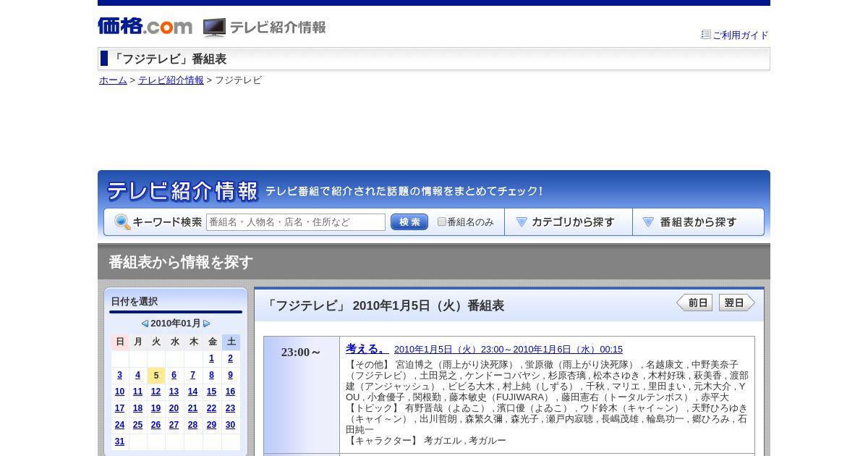Select January 1 in calendar
The height and width of the screenshot is (456, 868).
coord(212,358)
